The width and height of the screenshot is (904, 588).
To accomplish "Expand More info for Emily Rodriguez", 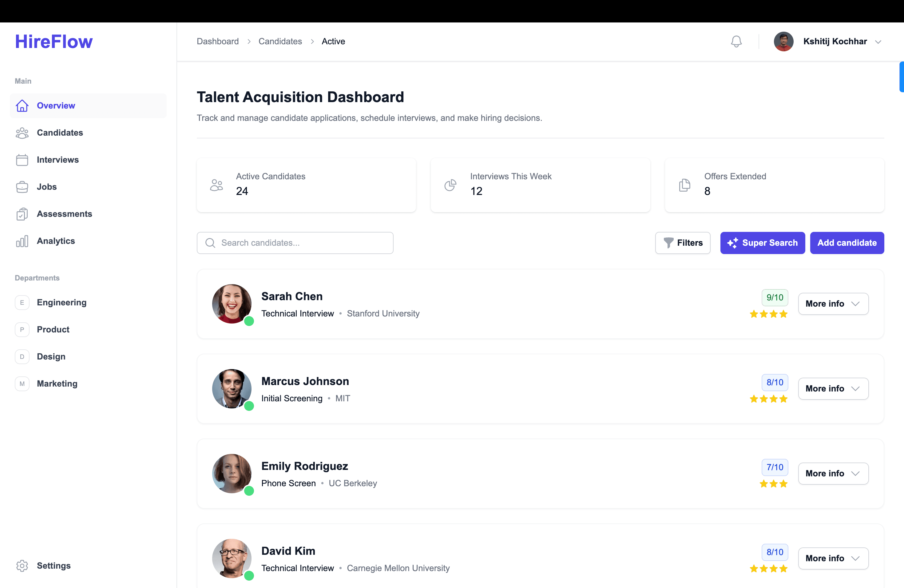I will [833, 473].
